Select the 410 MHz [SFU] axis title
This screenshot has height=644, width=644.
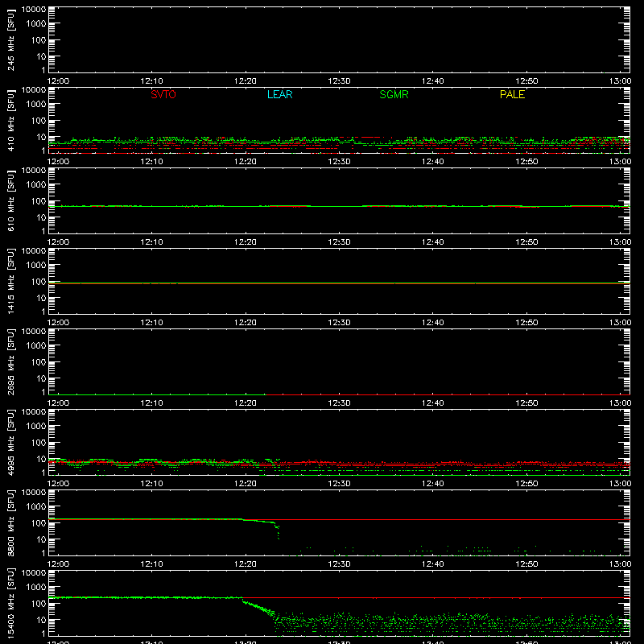11,121
